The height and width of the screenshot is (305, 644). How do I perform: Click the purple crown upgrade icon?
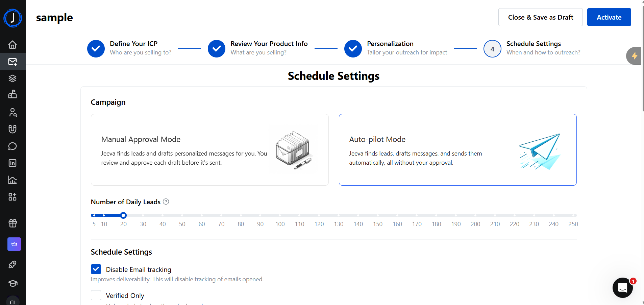(x=14, y=244)
